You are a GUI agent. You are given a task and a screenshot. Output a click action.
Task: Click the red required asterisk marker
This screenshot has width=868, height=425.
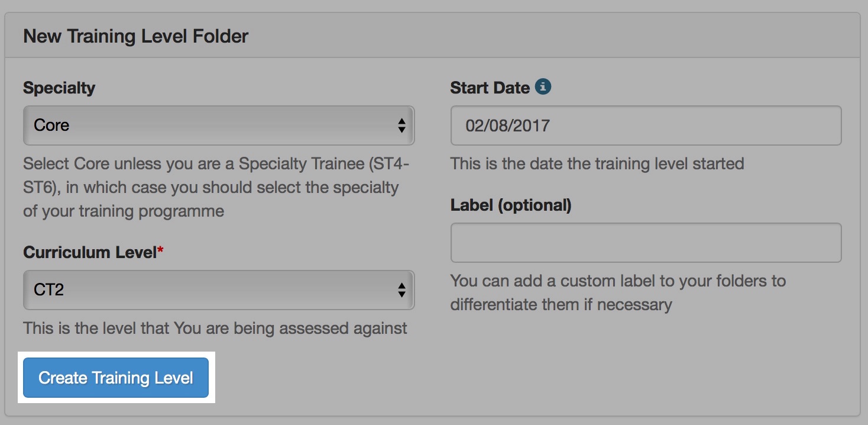point(160,252)
